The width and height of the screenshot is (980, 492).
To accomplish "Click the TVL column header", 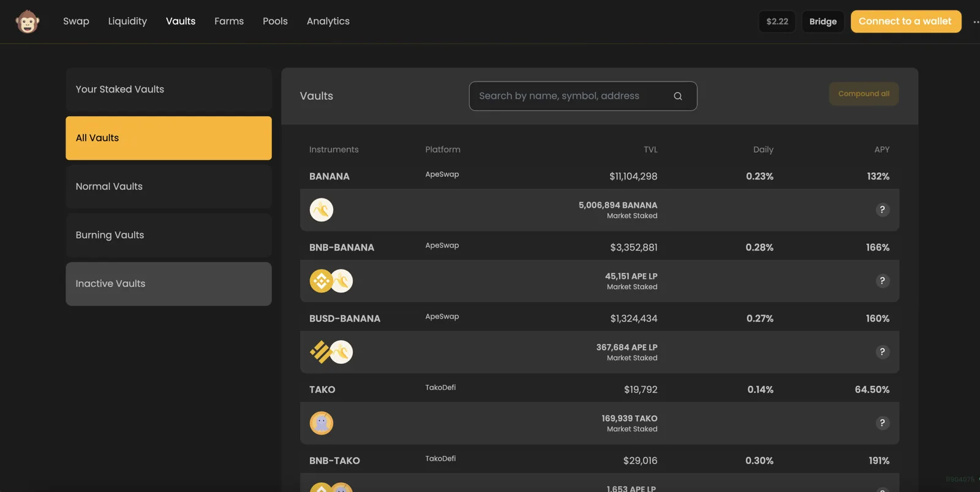I will click(x=650, y=149).
